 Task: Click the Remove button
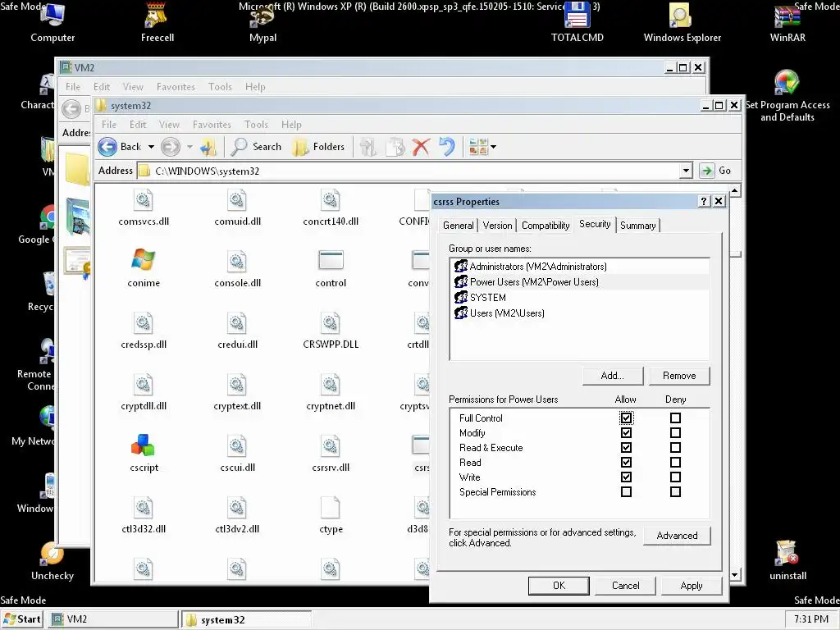(678, 376)
